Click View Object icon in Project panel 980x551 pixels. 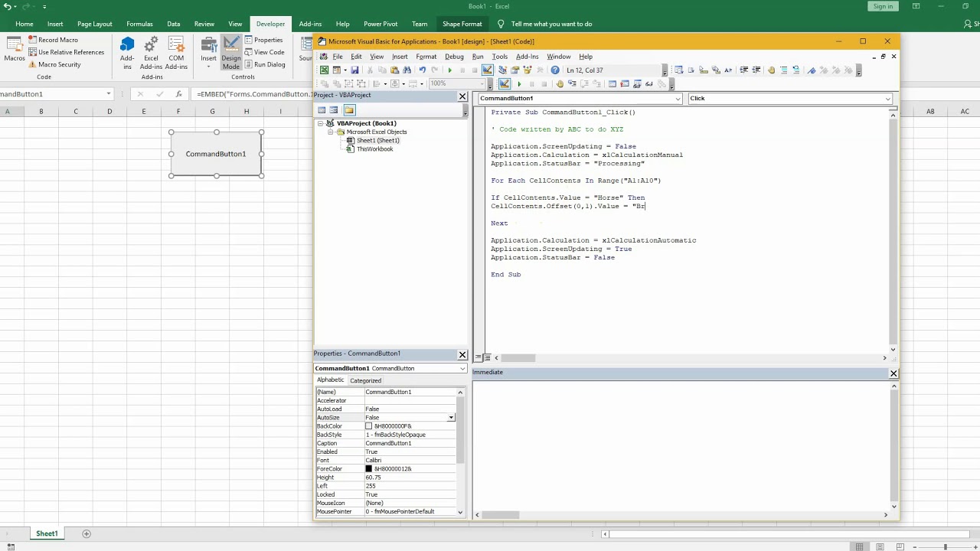(334, 109)
